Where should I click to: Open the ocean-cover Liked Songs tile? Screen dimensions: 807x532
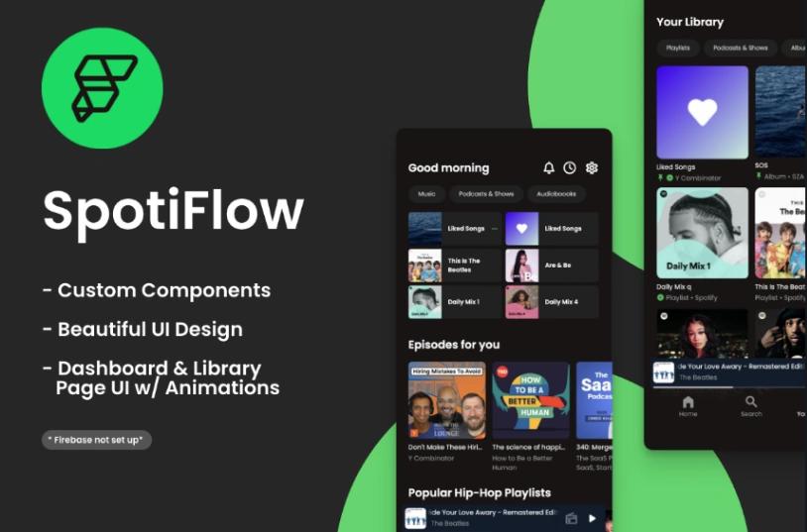coord(454,229)
